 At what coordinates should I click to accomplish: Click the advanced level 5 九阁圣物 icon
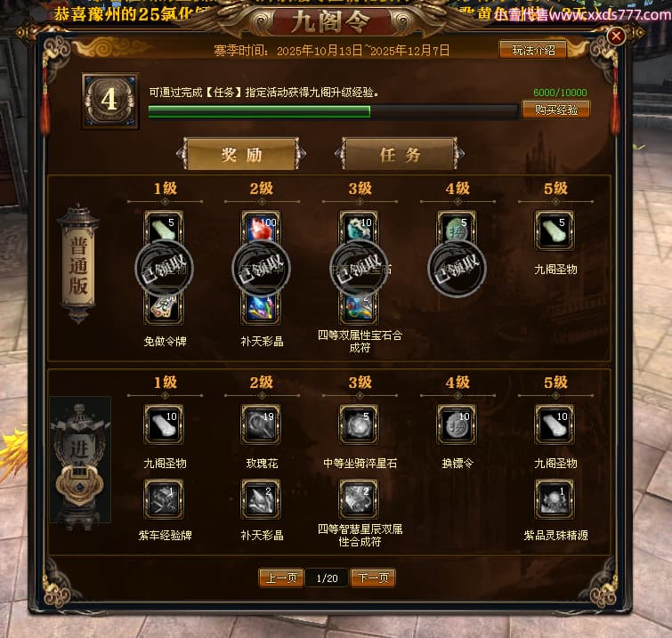[554, 424]
